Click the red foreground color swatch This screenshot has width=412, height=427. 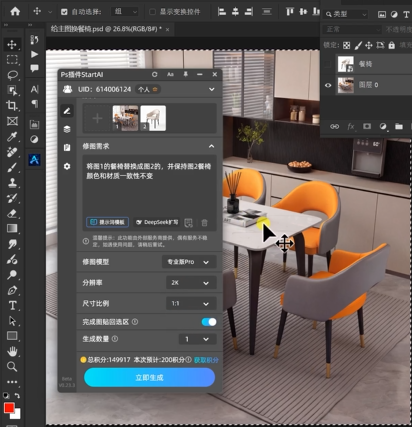(x=9, y=408)
